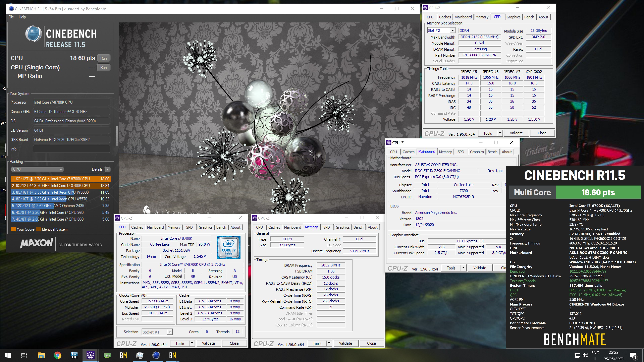This screenshot has width=644, height=362.
Task: Run the CPU multi-core benchmark
Action: (x=103, y=58)
